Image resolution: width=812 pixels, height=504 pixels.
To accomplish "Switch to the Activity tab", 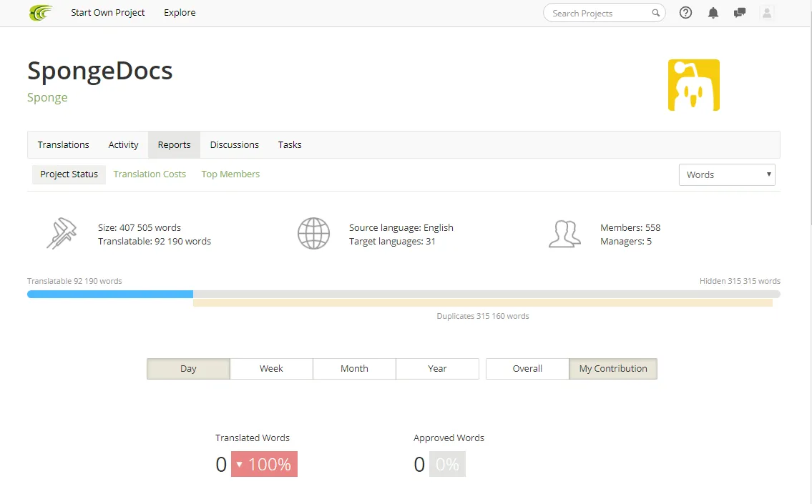I will 123,145.
